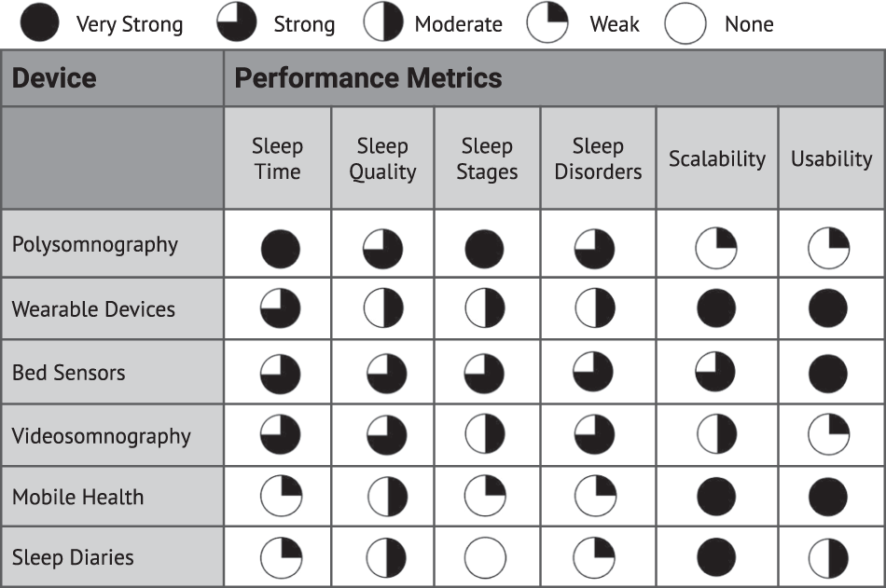Click Mobile Health Sleep Quality half circle

tap(384, 497)
